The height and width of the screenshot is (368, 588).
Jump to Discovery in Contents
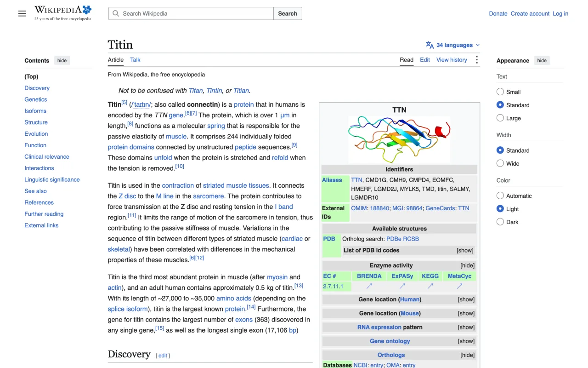(37, 88)
